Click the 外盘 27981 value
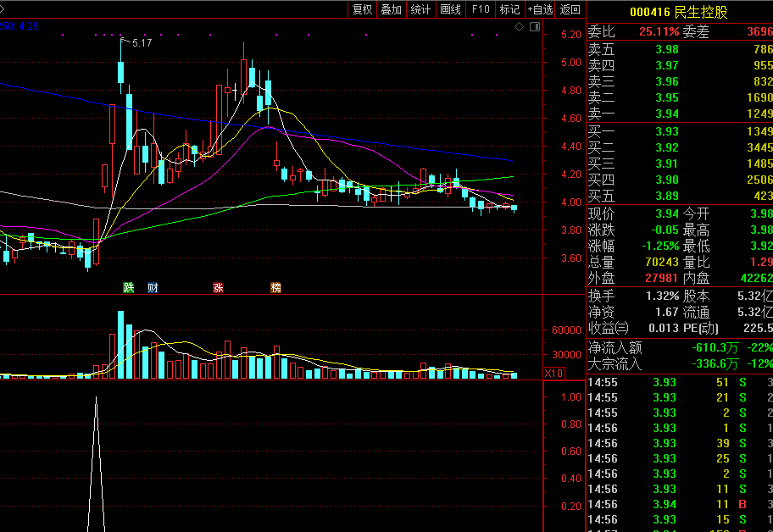The image size is (773, 532). point(662,279)
